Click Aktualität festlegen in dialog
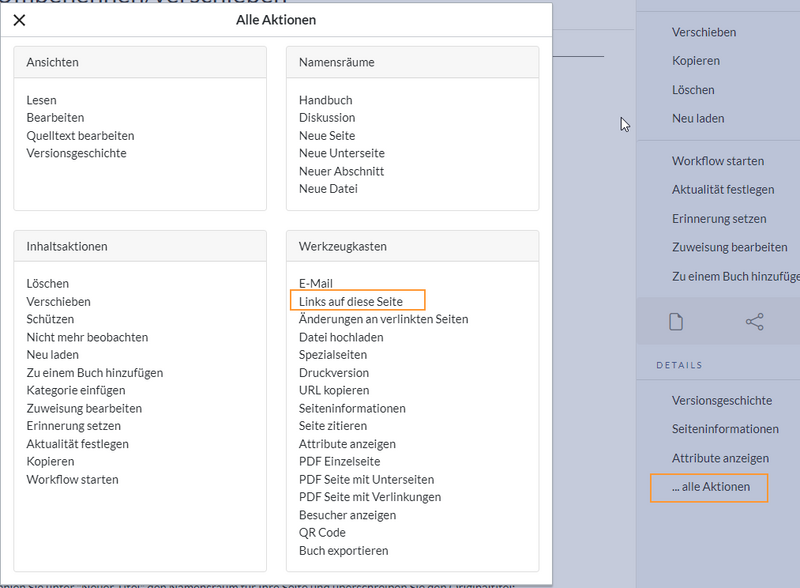 pyautogui.click(x=78, y=444)
